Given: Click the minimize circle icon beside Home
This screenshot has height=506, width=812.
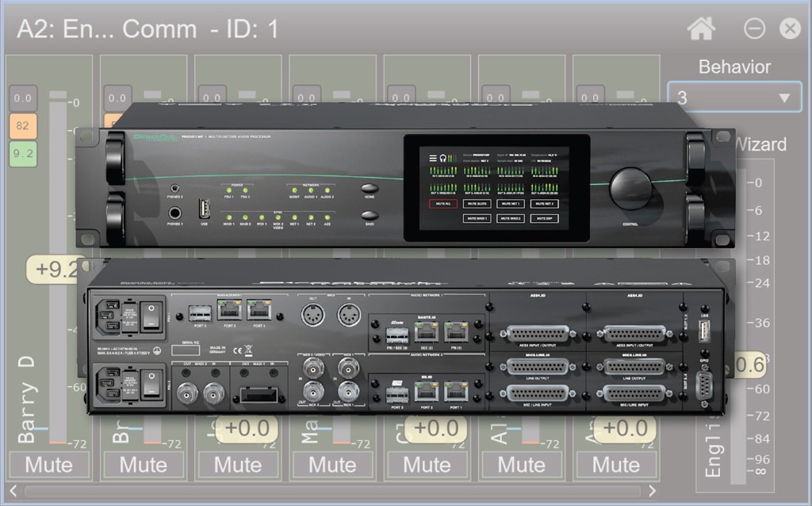Looking at the screenshot, I should pos(754,29).
